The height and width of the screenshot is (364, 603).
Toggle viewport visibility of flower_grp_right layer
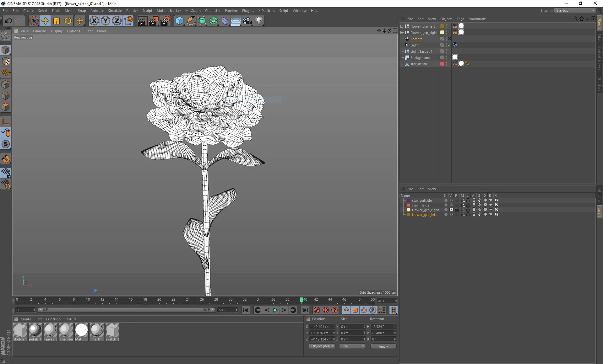(451, 210)
